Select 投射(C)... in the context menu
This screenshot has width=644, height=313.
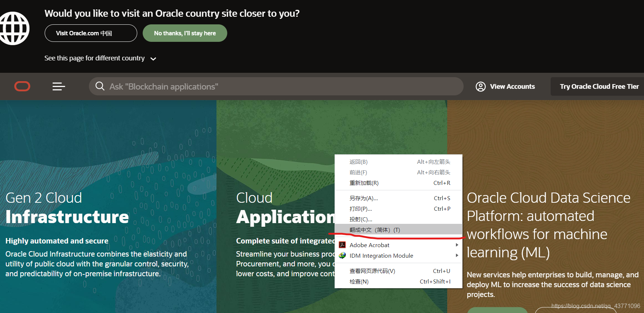click(398, 219)
